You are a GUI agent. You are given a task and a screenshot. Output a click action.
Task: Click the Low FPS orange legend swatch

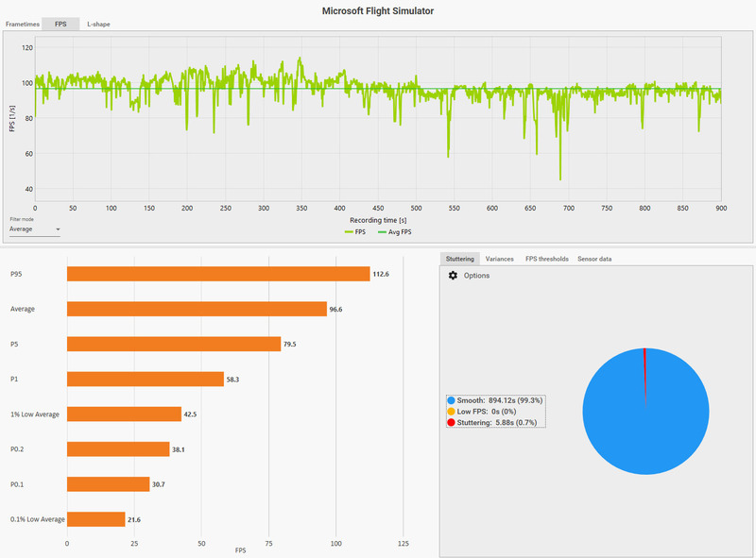point(452,412)
